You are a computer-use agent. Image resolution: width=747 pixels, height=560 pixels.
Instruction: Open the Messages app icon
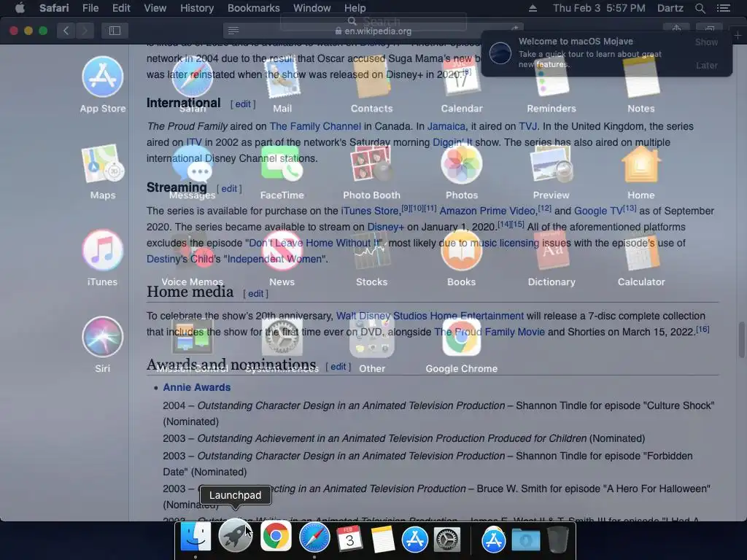coord(193,164)
